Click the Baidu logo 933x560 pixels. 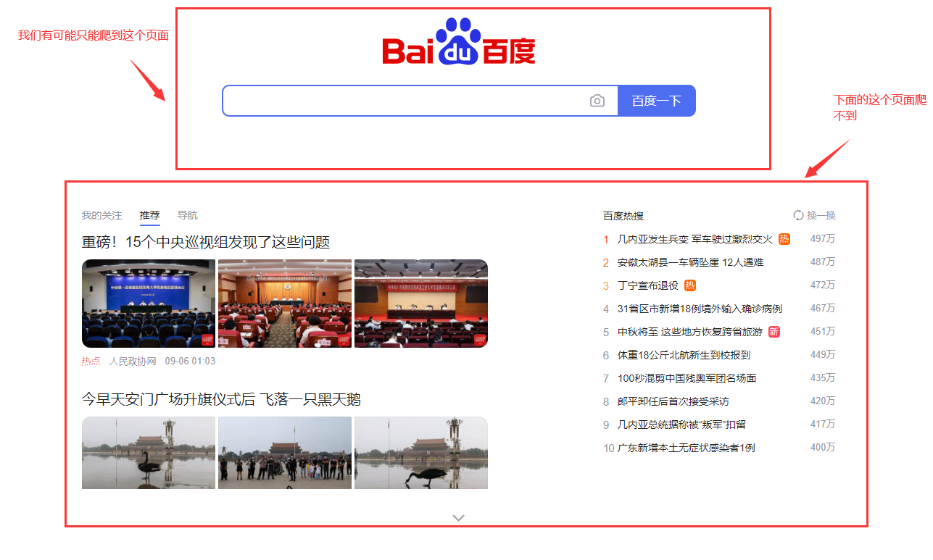[459, 42]
